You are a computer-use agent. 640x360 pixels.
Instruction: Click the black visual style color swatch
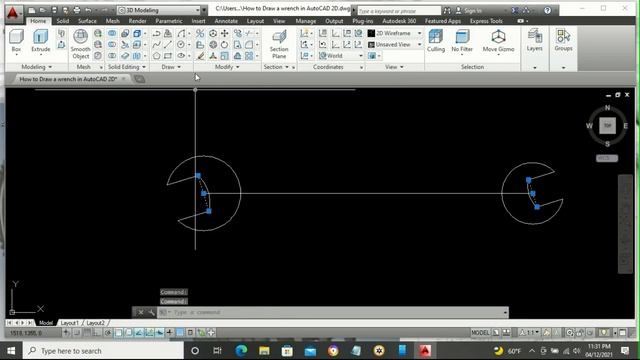[371, 33]
